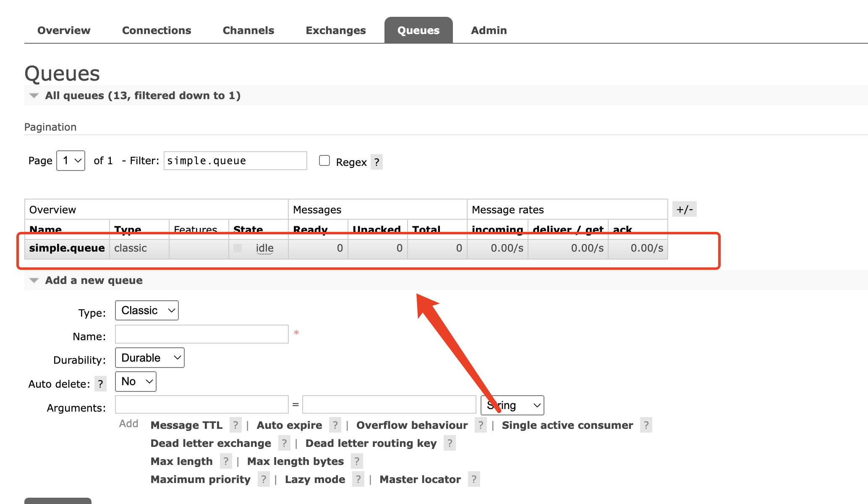Open the Auto delete No dropdown
Viewport: 868px width, 504px height.
pyautogui.click(x=136, y=381)
